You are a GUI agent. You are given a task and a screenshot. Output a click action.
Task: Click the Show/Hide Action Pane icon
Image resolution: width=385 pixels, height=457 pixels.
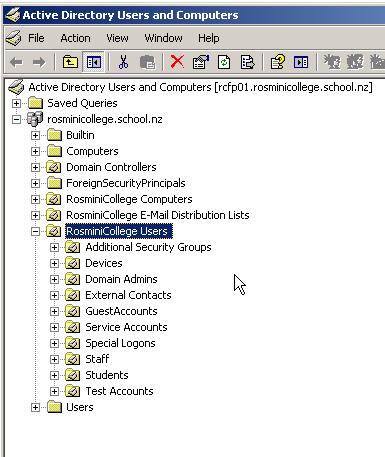pyautogui.click(x=301, y=62)
